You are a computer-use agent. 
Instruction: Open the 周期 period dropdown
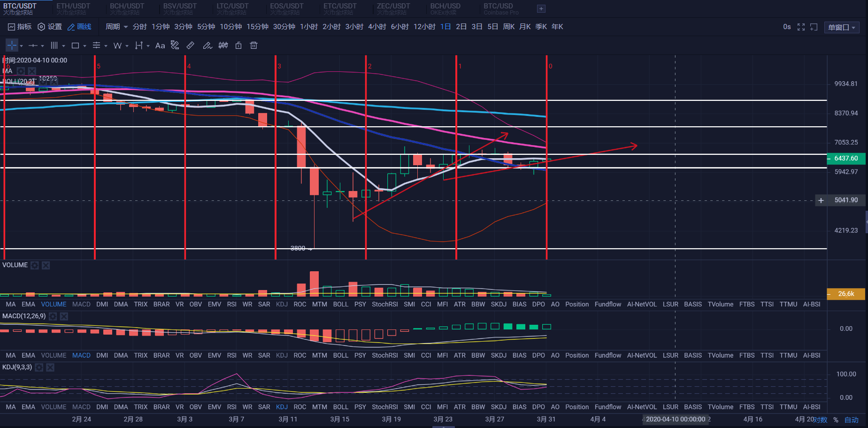(116, 27)
